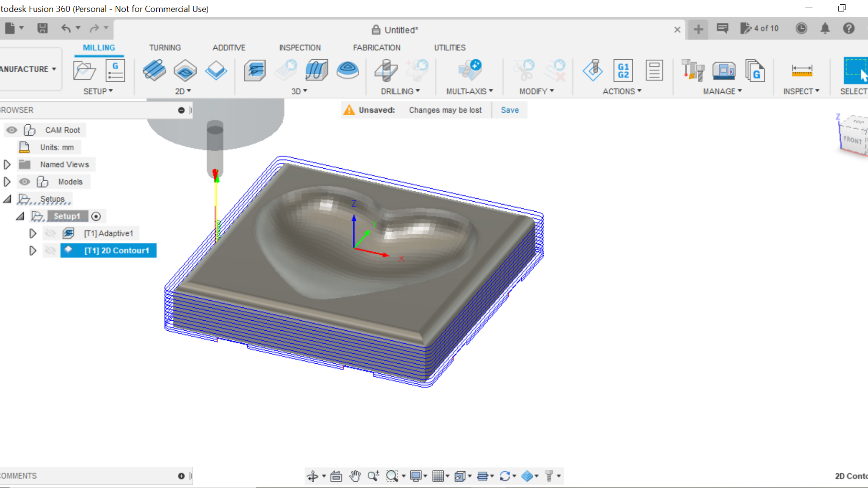Viewport: 868px width, 488px height.
Task: Toggle visibility of 2D Contour1 toolpath
Action: (50, 250)
